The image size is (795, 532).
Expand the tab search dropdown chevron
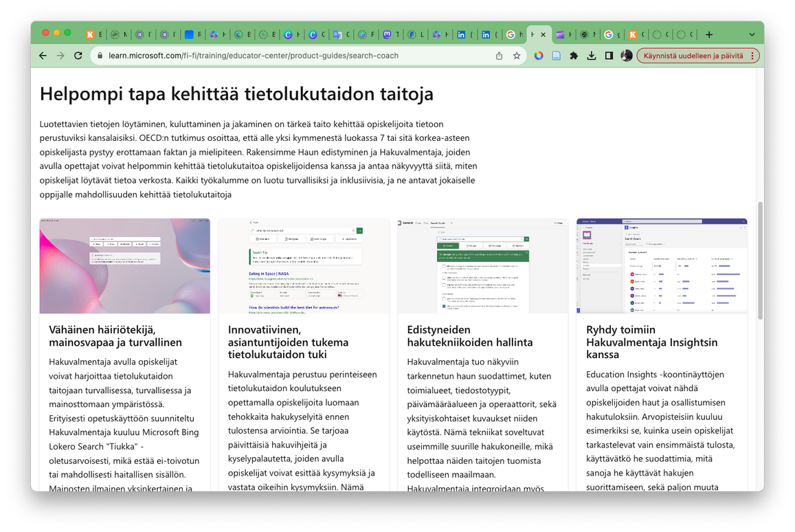point(752,34)
